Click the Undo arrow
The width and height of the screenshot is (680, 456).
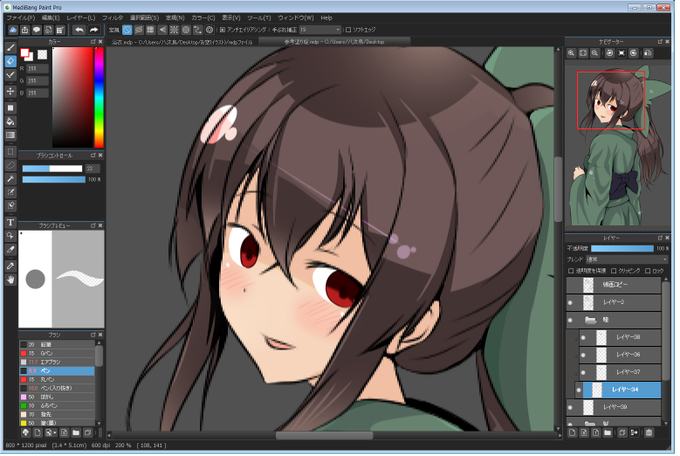coord(79,30)
